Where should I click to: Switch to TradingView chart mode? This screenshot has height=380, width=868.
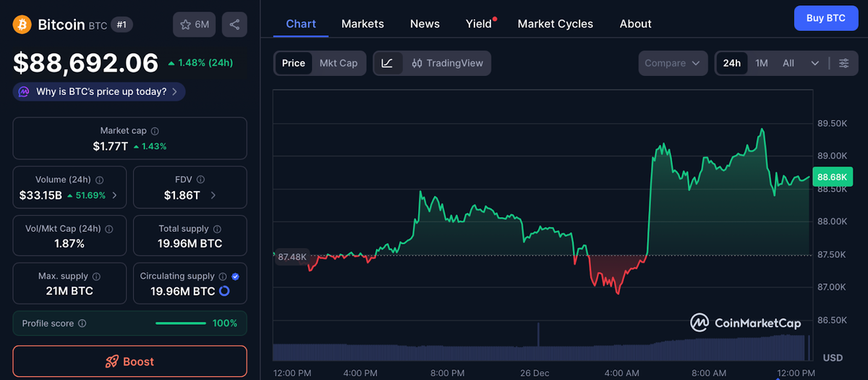(x=447, y=63)
